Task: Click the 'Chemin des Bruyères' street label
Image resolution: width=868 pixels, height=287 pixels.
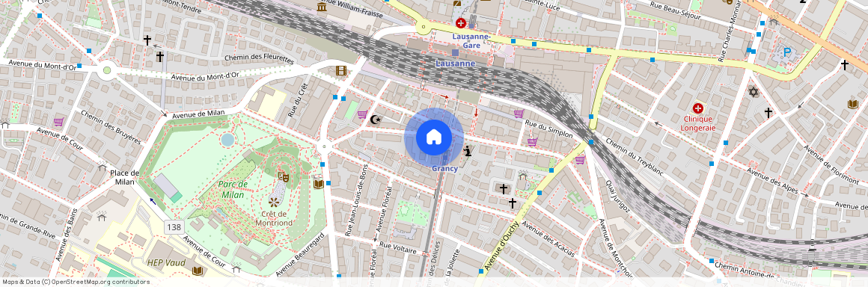Action: (x=111, y=126)
